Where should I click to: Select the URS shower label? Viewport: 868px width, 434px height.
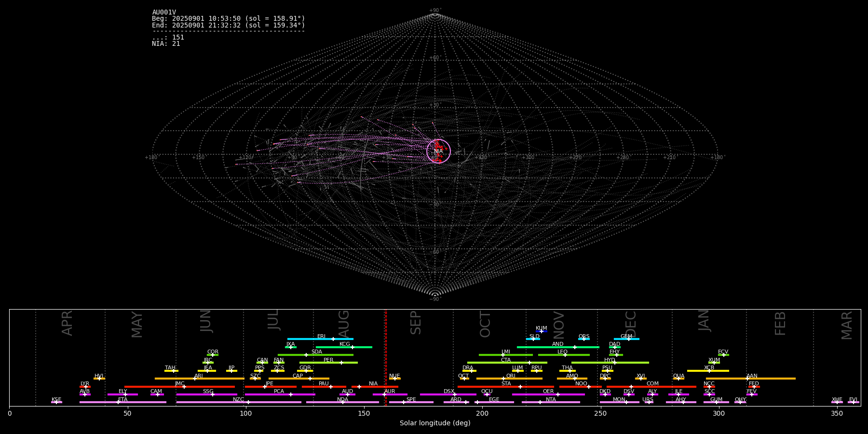pyautogui.click(x=648, y=399)
